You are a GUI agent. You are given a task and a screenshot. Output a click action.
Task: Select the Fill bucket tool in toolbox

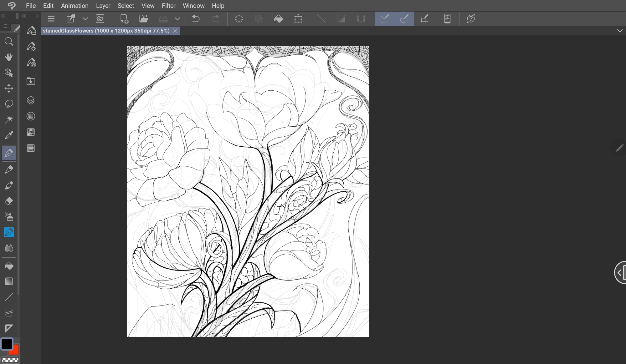click(9, 266)
